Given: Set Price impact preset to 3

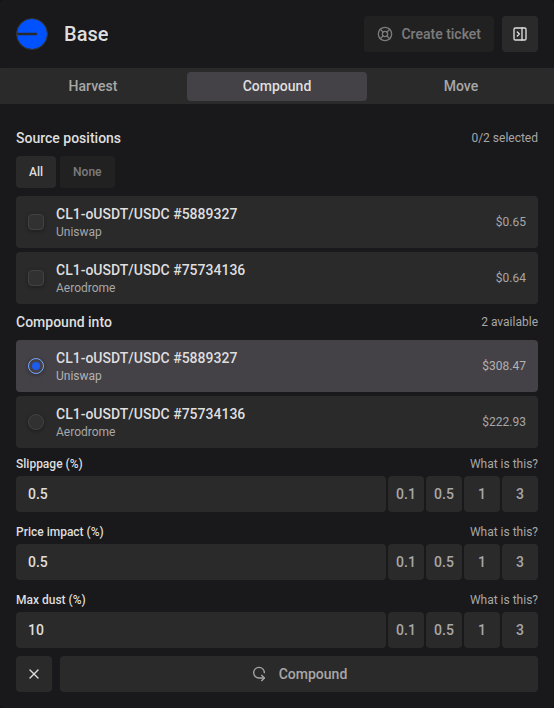Looking at the screenshot, I should (520, 562).
